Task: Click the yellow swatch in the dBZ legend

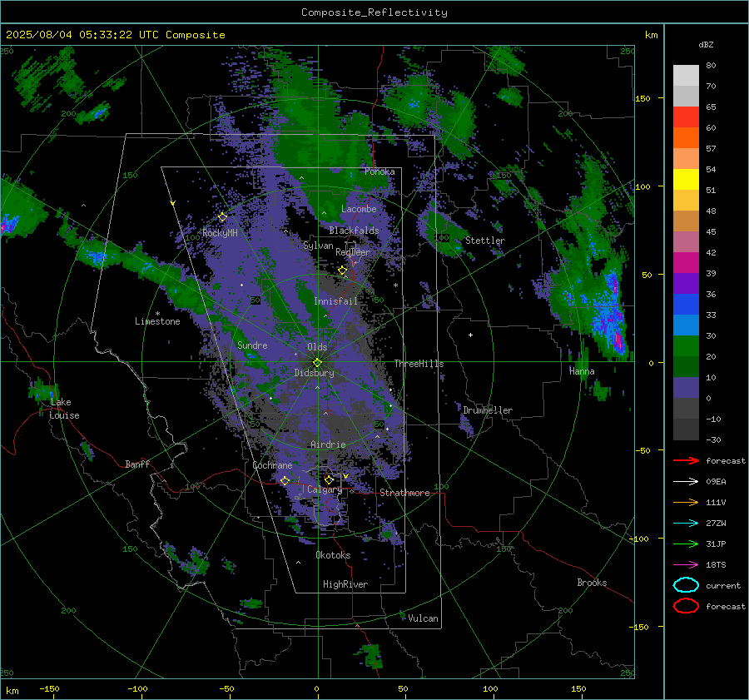Action: 686,180
